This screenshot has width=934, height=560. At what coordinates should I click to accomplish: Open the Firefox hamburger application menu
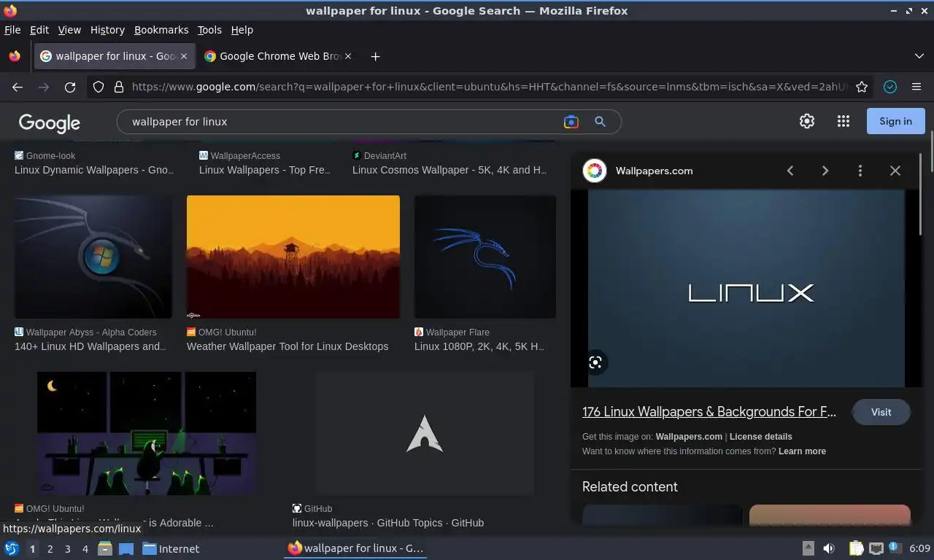click(916, 87)
